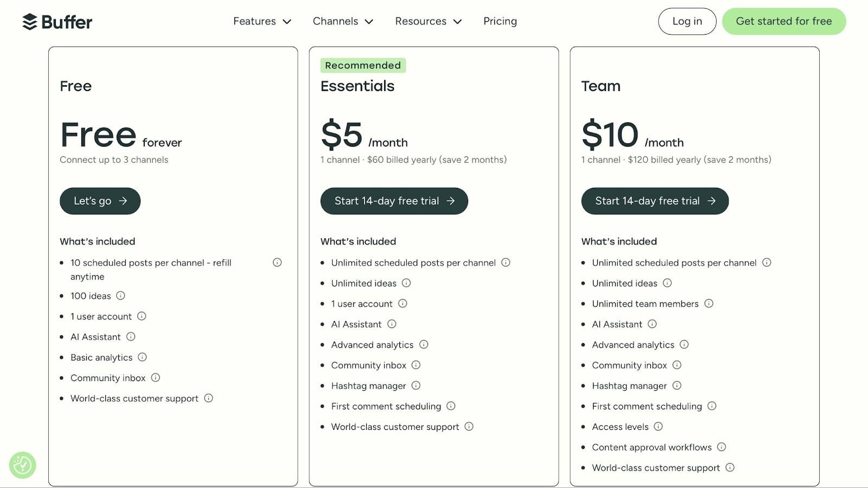Show info about Content approval workflows
868x488 pixels.
coord(722,447)
